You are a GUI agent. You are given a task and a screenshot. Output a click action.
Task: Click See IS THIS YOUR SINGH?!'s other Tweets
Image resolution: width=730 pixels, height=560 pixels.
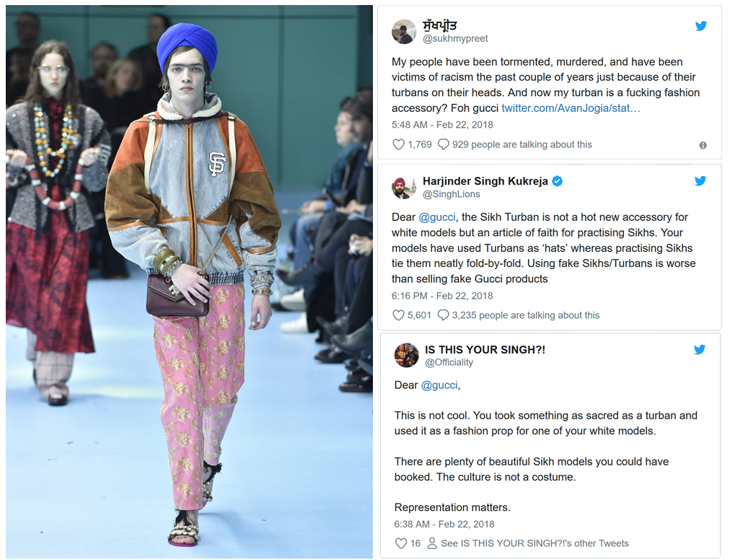[x=535, y=543]
